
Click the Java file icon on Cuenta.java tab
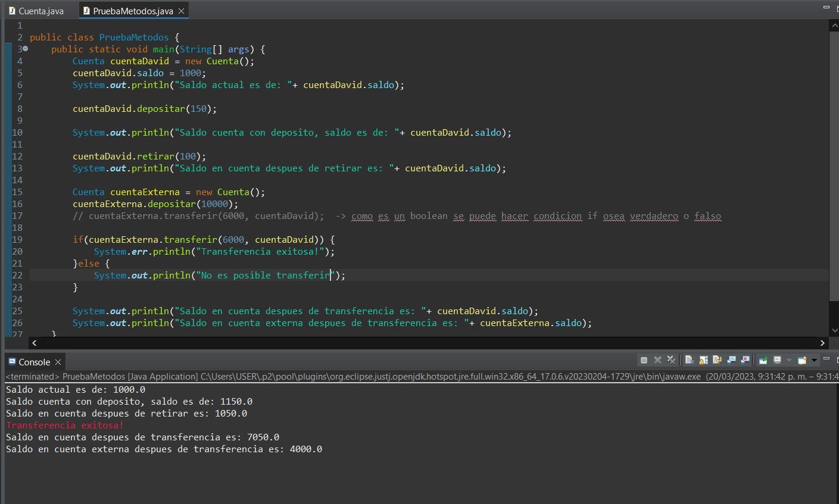pyautogui.click(x=12, y=11)
